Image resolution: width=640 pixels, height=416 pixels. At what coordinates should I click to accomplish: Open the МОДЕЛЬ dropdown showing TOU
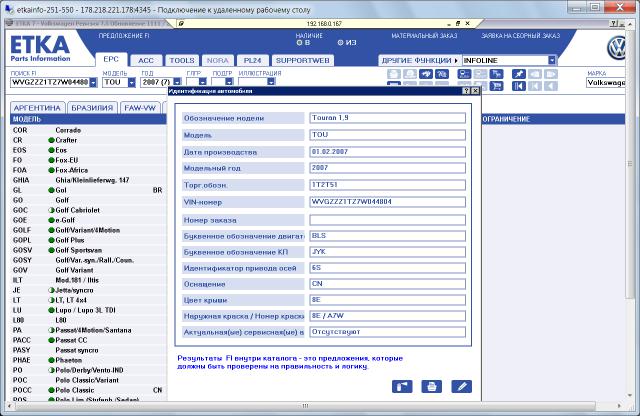coord(131,82)
